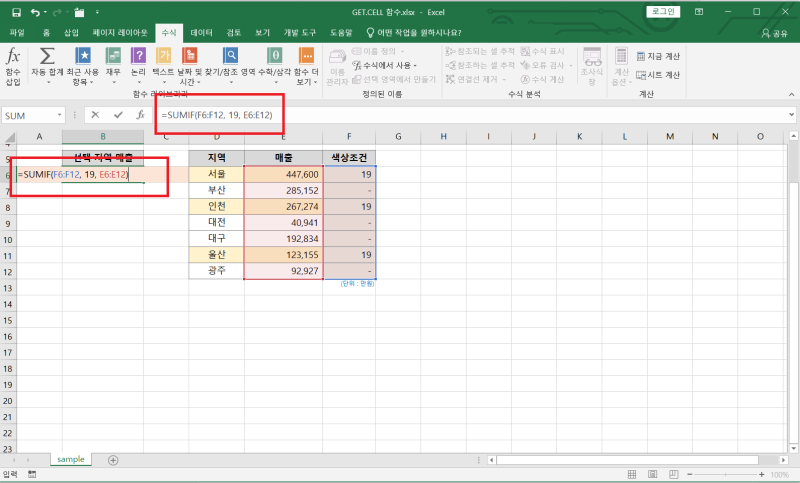Click the Share (공유) button

pyautogui.click(x=774, y=33)
